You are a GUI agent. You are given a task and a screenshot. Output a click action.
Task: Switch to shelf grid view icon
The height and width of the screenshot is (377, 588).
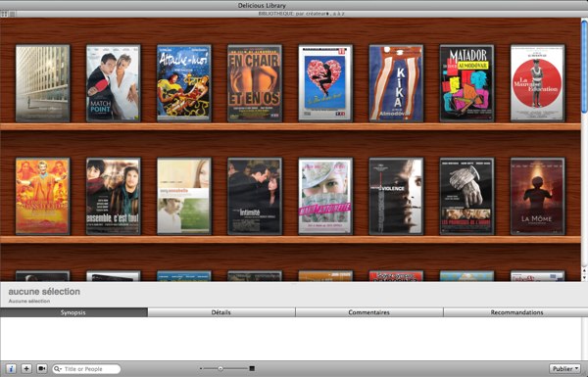coord(5,14)
